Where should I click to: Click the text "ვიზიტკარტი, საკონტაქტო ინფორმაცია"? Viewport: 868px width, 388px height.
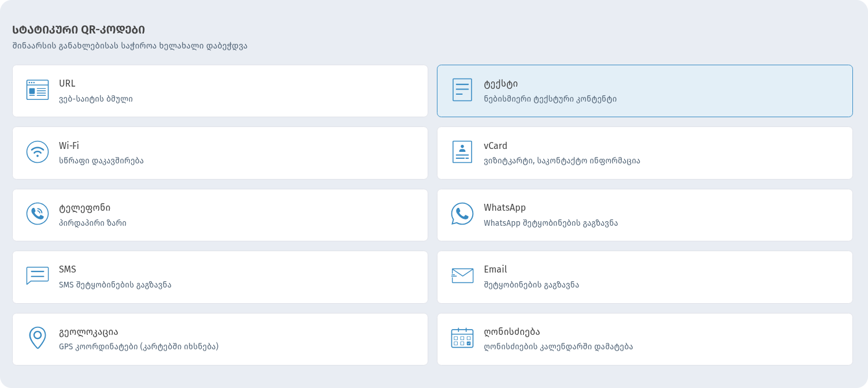(x=562, y=161)
